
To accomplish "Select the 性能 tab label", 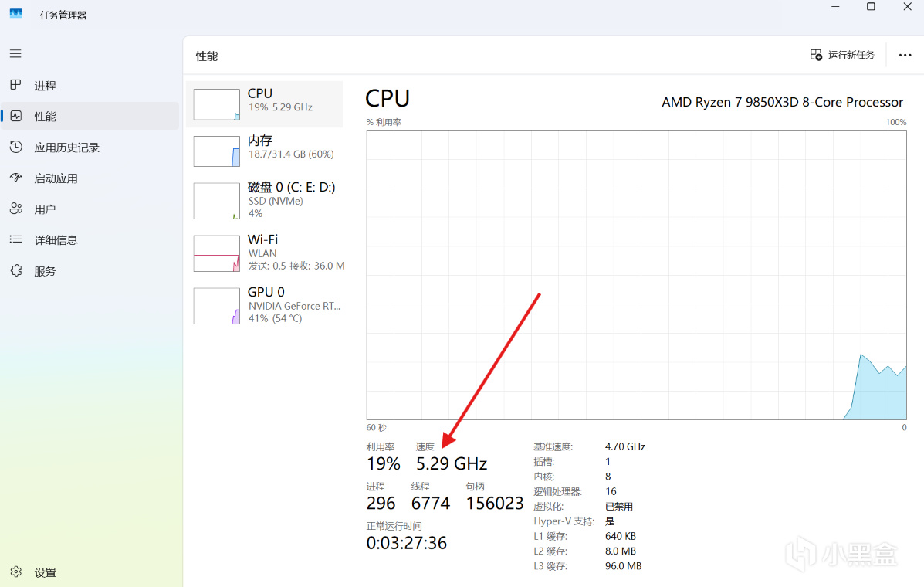I will 46,117.
